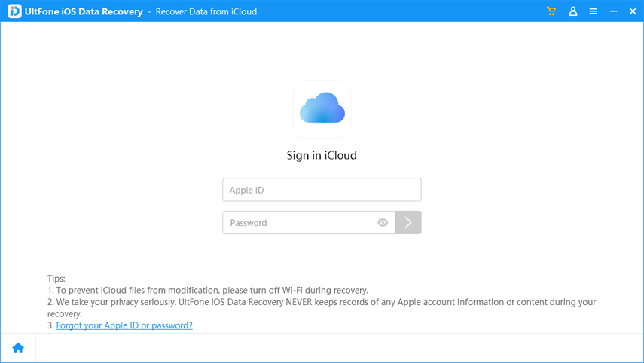The width and height of the screenshot is (644, 363).
Task: Click the iCloud cloud logo
Action: (x=322, y=108)
